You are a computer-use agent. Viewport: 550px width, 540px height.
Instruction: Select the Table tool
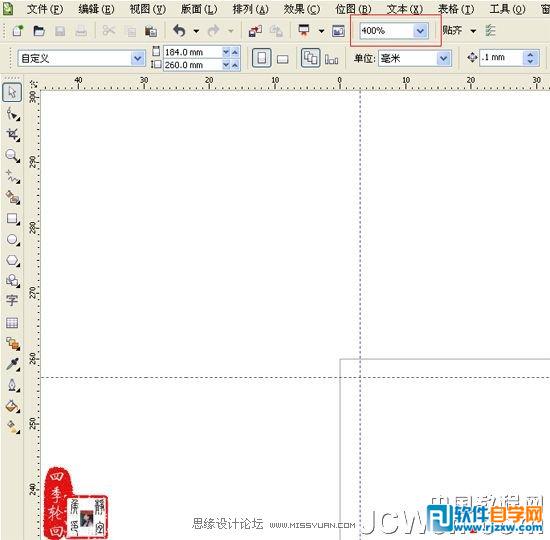[12, 322]
